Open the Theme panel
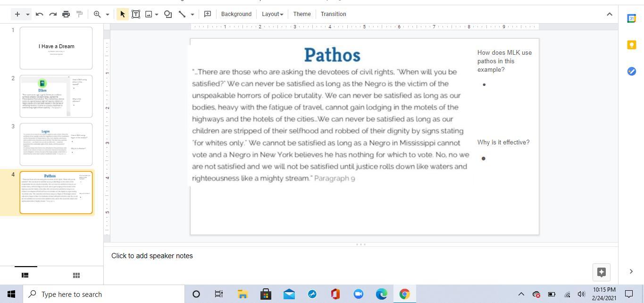 [302, 14]
